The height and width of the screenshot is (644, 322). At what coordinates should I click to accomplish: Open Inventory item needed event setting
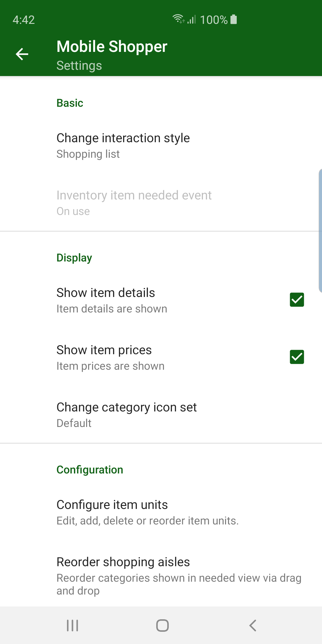pos(161,202)
